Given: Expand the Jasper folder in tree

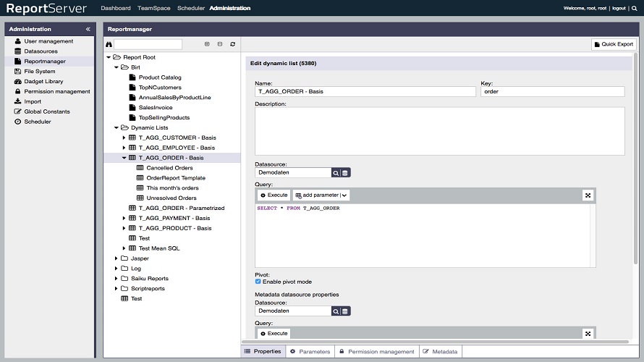Looking at the screenshot, I should (x=116, y=258).
